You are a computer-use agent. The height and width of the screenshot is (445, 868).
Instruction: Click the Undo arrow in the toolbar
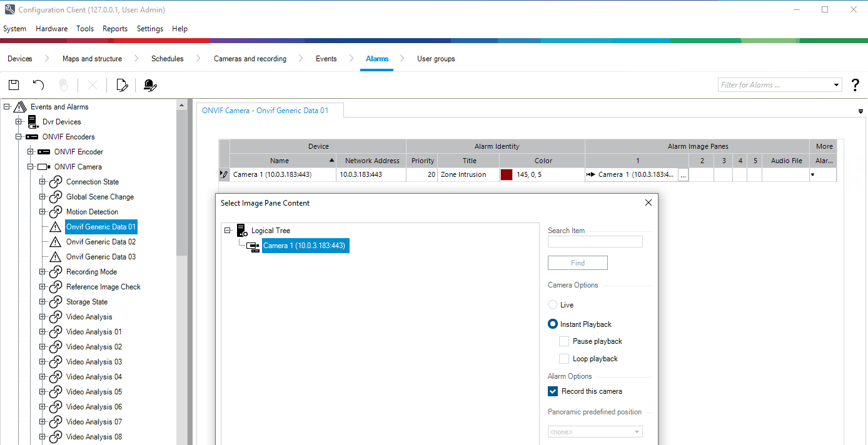38,85
